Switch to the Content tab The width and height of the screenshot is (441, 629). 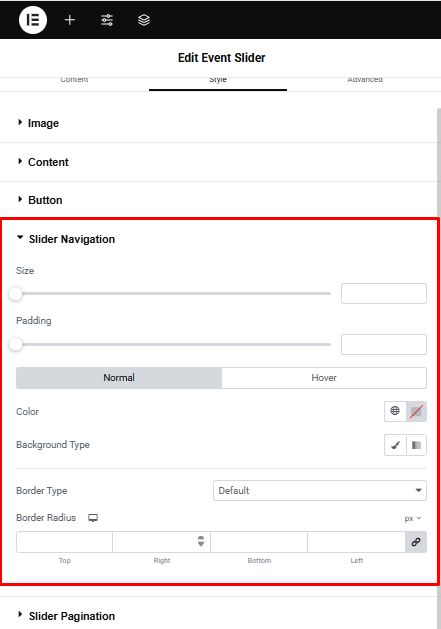click(74, 80)
